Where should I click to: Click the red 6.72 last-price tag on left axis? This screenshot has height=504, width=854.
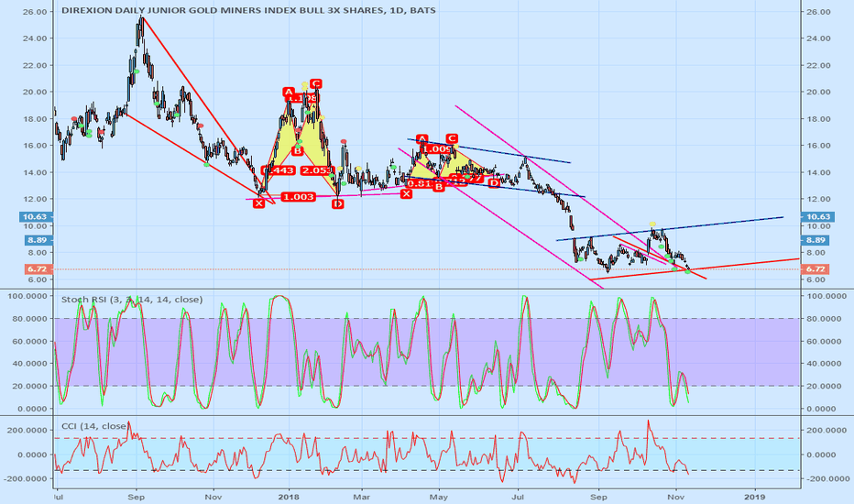pyautogui.click(x=37, y=269)
